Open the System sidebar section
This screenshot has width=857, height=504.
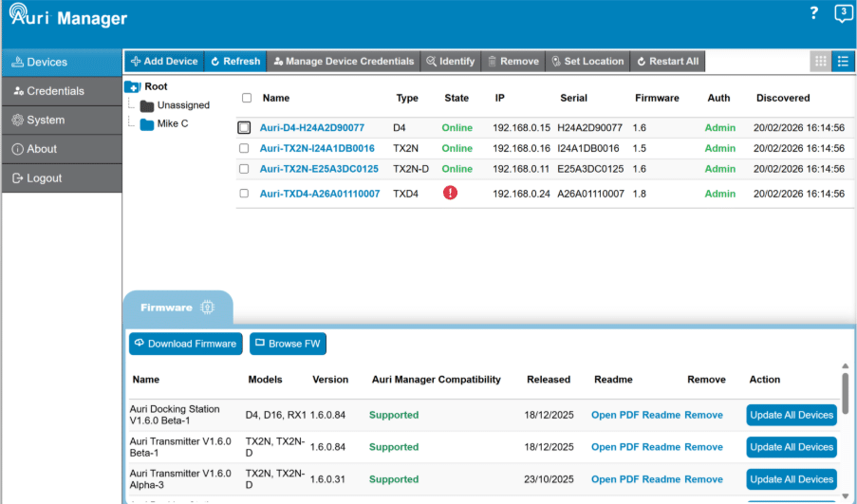tap(62, 121)
